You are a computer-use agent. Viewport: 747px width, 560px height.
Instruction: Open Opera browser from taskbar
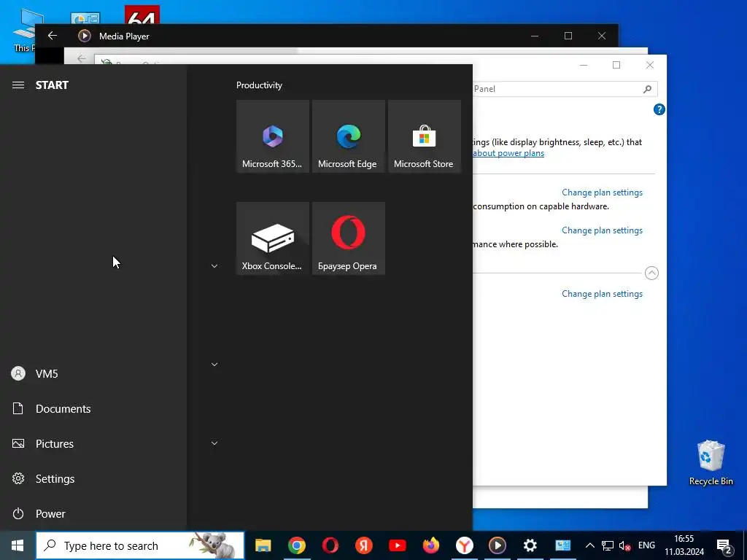pos(330,545)
